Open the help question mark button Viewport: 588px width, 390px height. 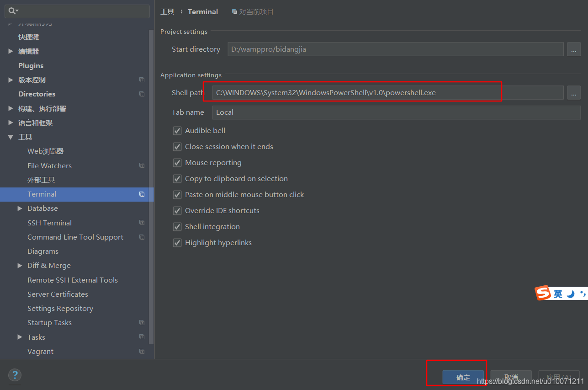coord(15,375)
